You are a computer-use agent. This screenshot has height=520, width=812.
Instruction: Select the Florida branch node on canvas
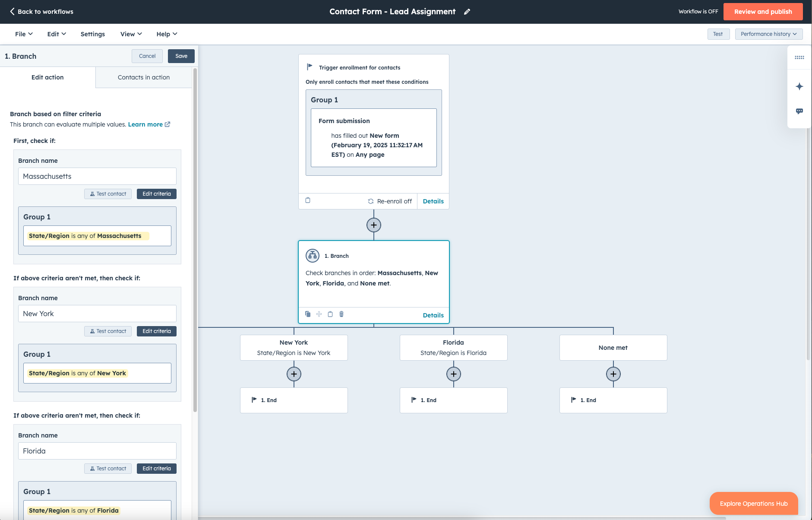pos(453,348)
